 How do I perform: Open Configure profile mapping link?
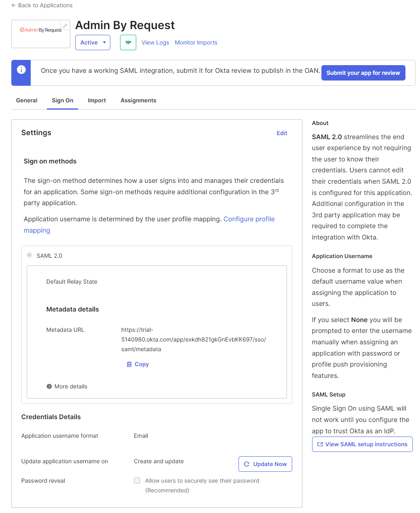coord(149,225)
